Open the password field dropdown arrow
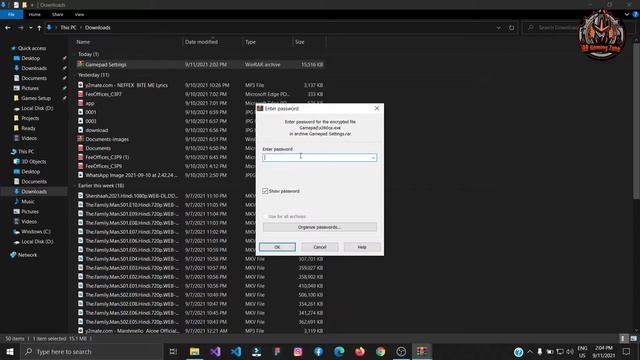The image size is (640, 360). (373, 158)
